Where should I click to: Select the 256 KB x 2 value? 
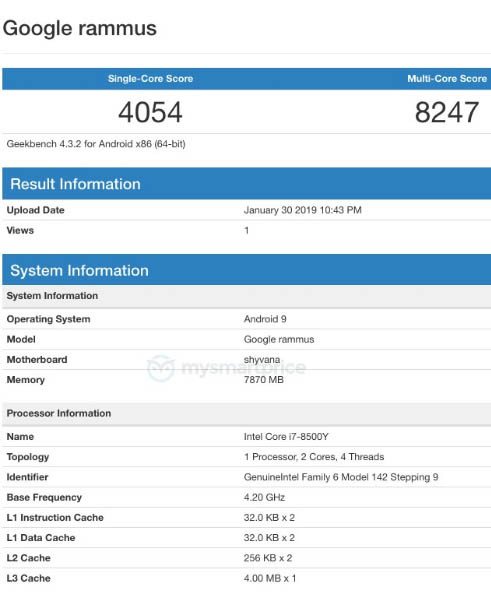268,558
